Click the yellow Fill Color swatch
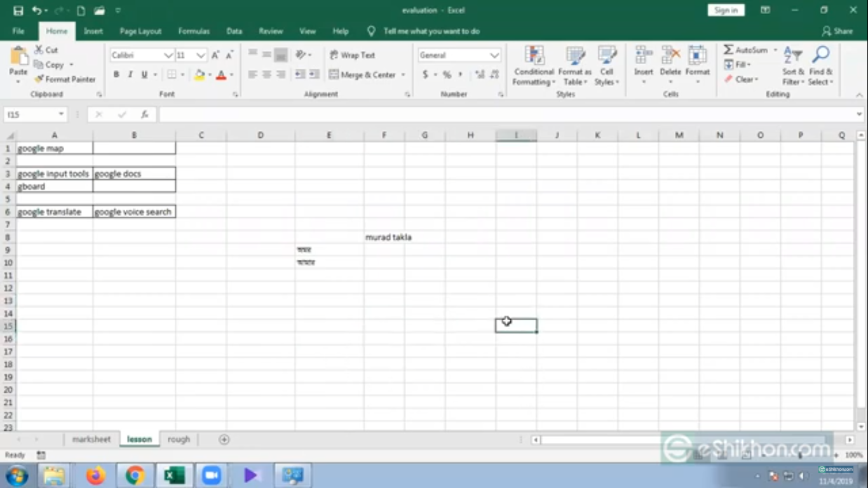The height and width of the screenshot is (488, 868). tap(200, 75)
